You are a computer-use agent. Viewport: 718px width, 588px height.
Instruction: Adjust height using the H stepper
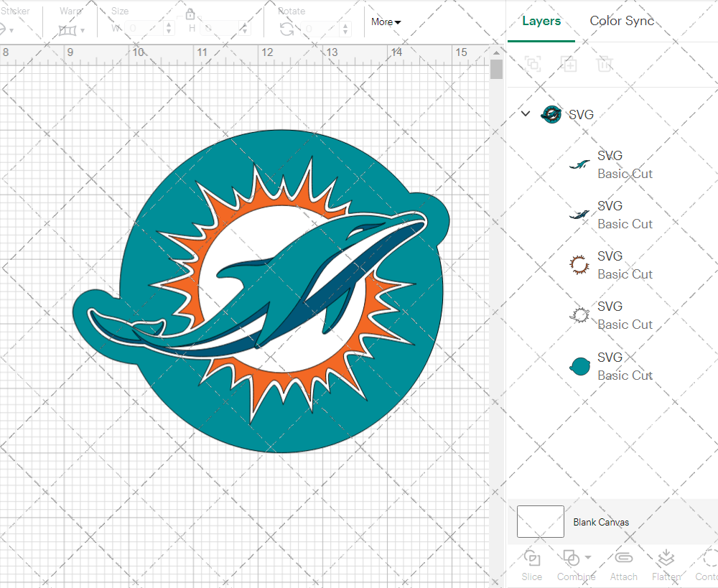tap(245, 29)
